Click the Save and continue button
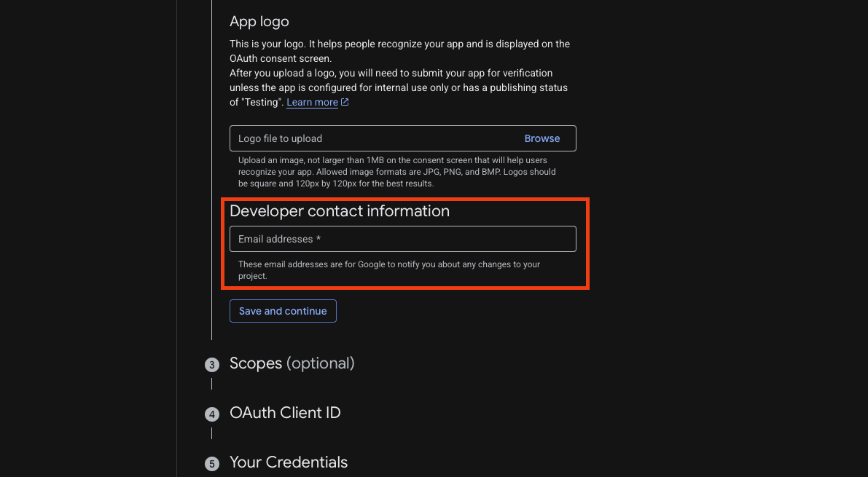This screenshot has height=477, width=868. (283, 311)
